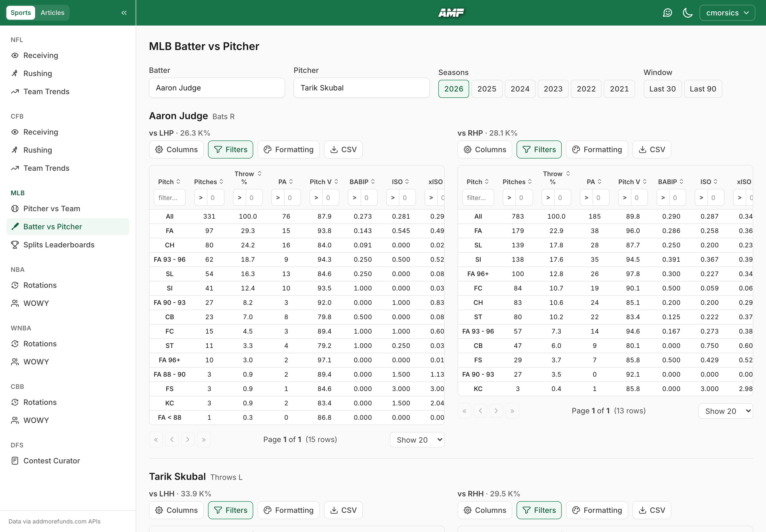The image size is (766, 532).
Task: Go to last page in vs RHP table
Action: tap(512, 411)
